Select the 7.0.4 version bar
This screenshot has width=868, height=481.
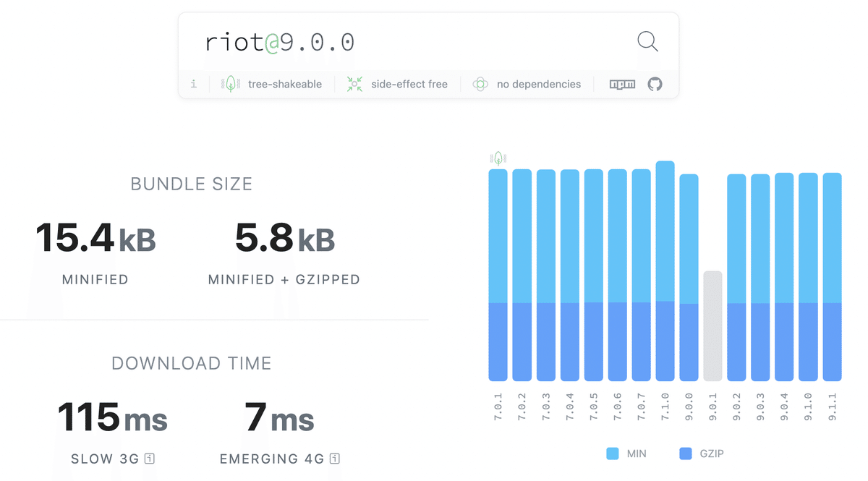pyautogui.click(x=570, y=275)
